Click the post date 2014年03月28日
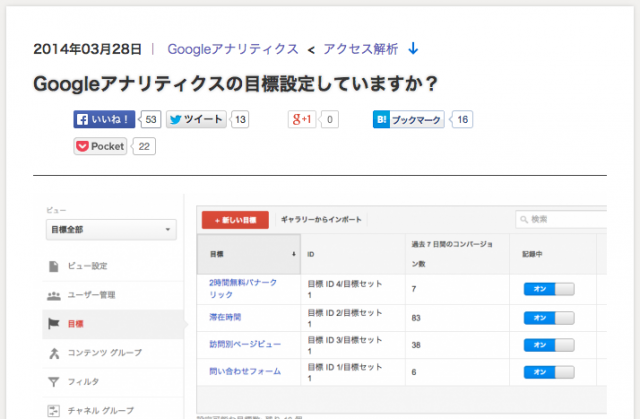The width and height of the screenshot is (640, 419). click(87, 49)
